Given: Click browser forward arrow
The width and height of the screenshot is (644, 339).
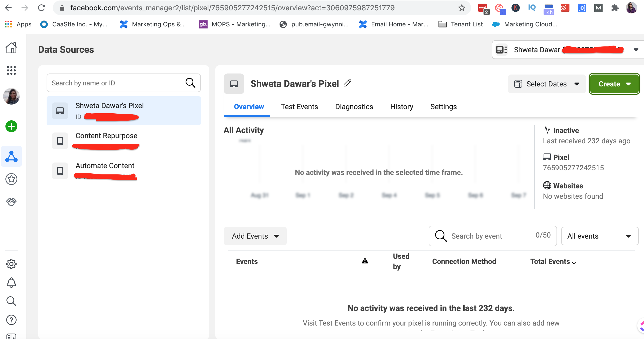Looking at the screenshot, I should pos(25,8).
